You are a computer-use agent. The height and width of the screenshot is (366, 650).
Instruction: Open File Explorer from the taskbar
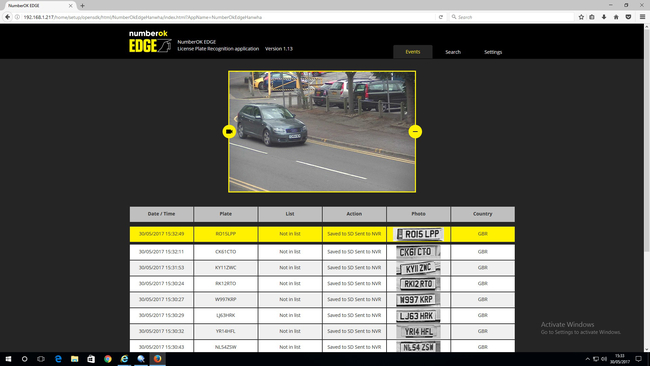tap(75, 359)
